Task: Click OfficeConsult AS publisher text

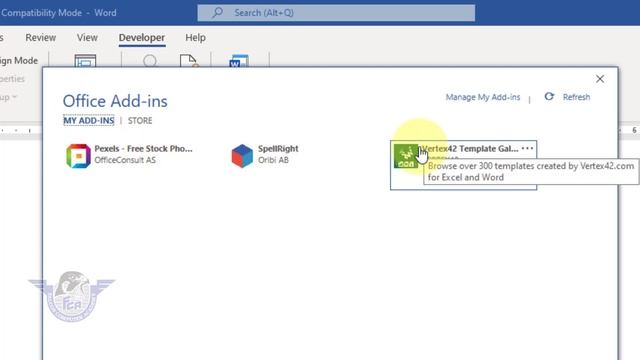Action: click(125, 160)
